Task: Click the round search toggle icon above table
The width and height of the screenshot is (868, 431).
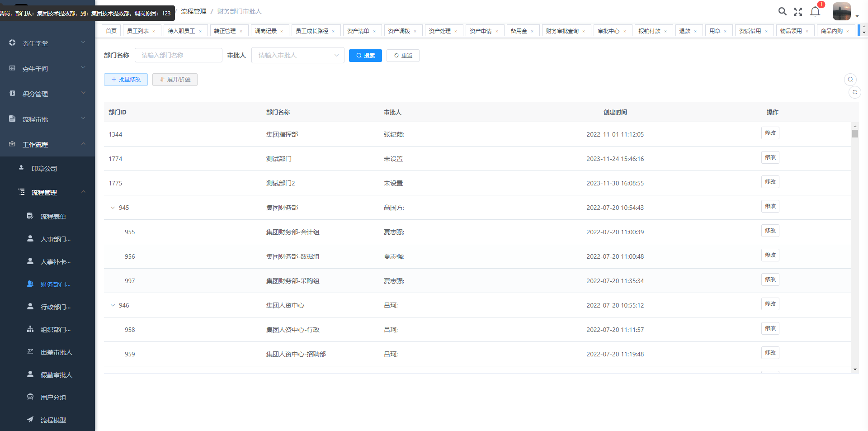Action: click(x=850, y=80)
